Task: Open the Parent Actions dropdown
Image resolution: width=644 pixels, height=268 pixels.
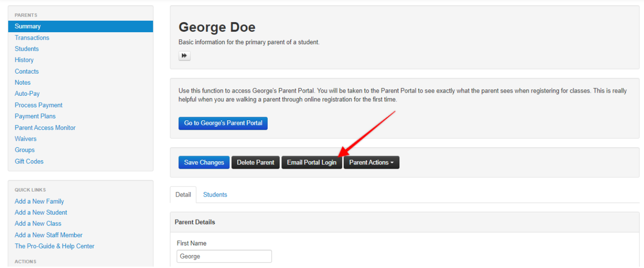Action: 371,163
